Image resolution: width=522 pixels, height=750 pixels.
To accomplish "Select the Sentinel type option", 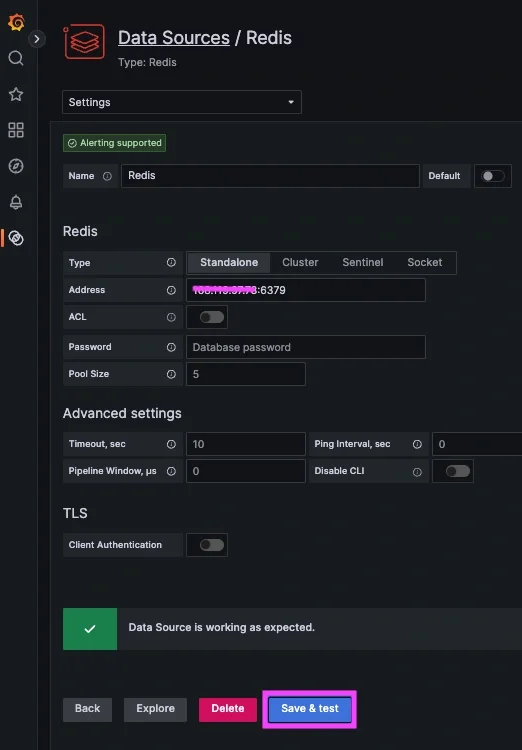I will tap(363, 263).
